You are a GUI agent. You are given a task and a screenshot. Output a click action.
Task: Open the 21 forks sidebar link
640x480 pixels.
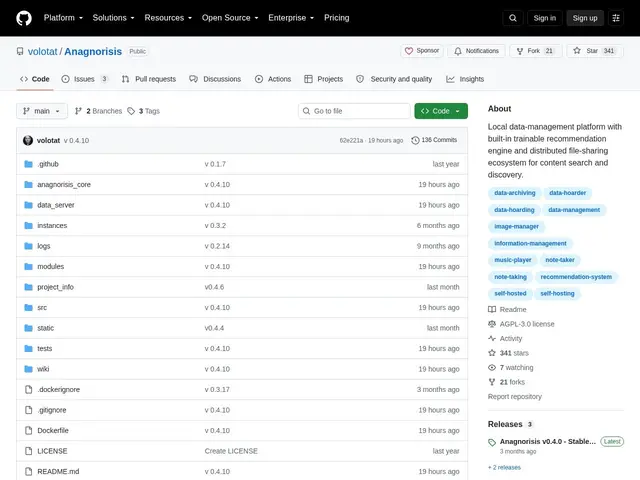[x=507, y=382]
